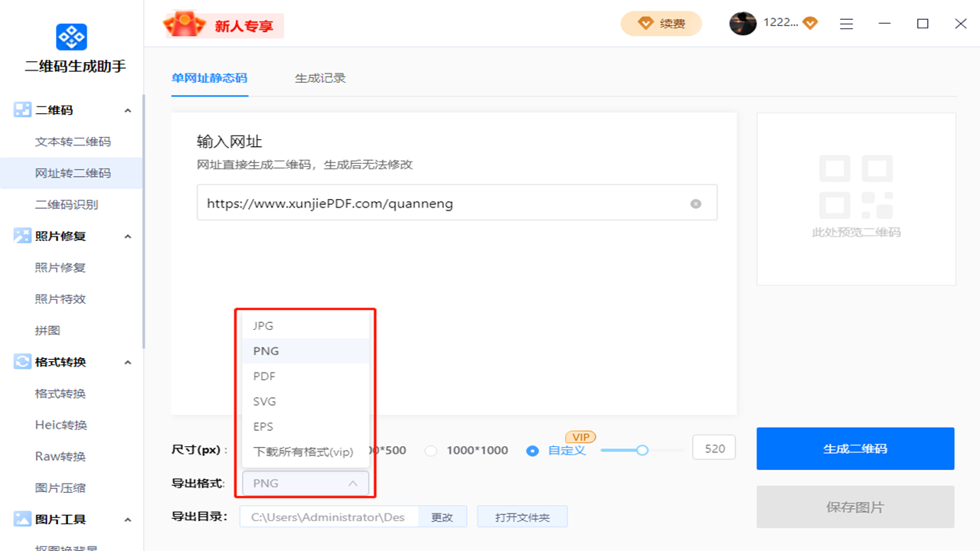The height and width of the screenshot is (551, 980).
Task: Open the hamburger menu in title bar
Action: click(846, 24)
